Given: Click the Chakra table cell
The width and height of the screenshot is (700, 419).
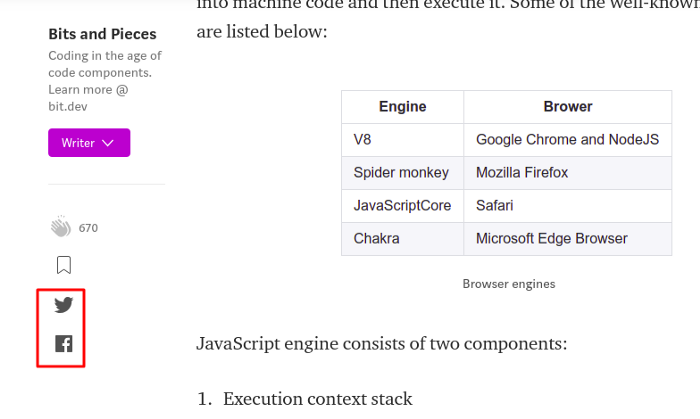Looking at the screenshot, I should (402, 239).
